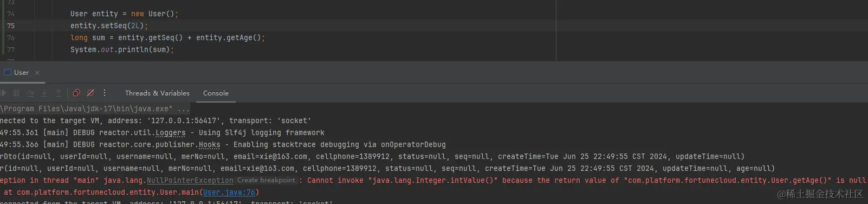Image resolution: width=868 pixels, height=204 pixels.
Task: Click the User session tab icon
Action: [x=8, y=72]
